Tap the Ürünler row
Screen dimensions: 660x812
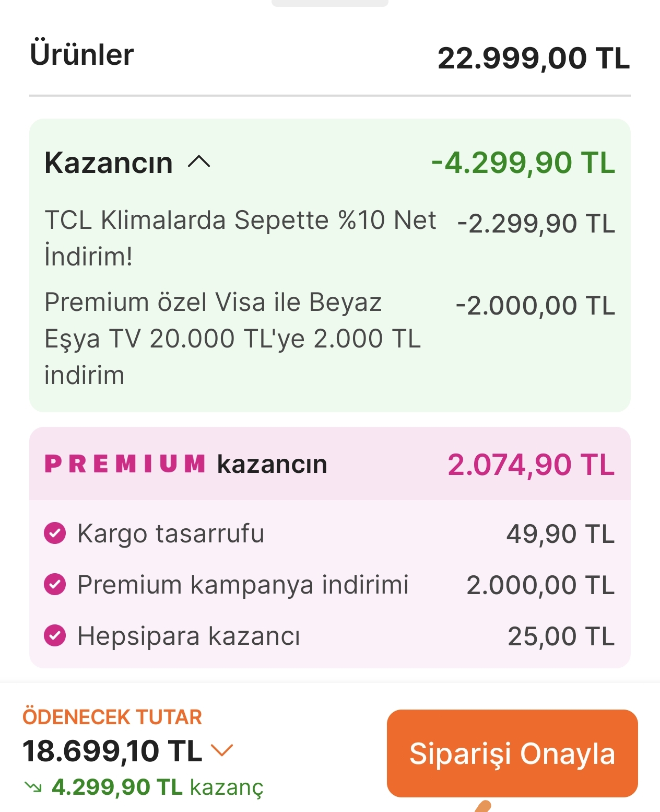click(x=330, y=56)
